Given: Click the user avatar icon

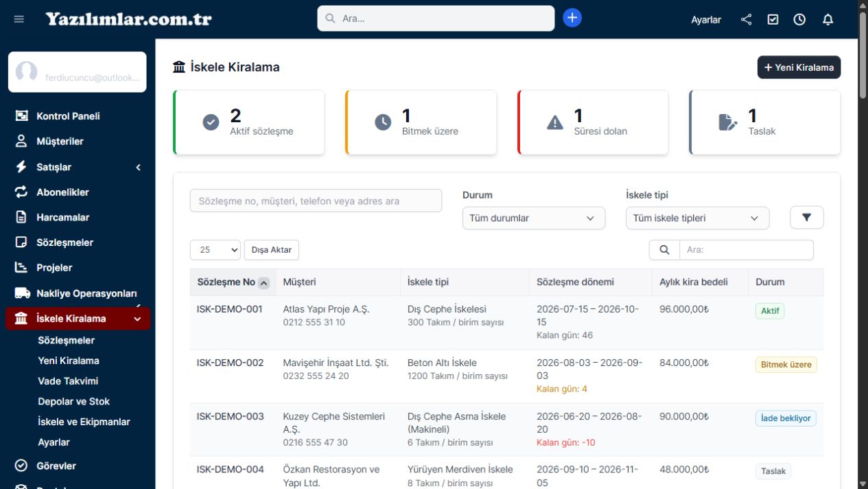Looking at the screenshot, I should tap(26, 72).
